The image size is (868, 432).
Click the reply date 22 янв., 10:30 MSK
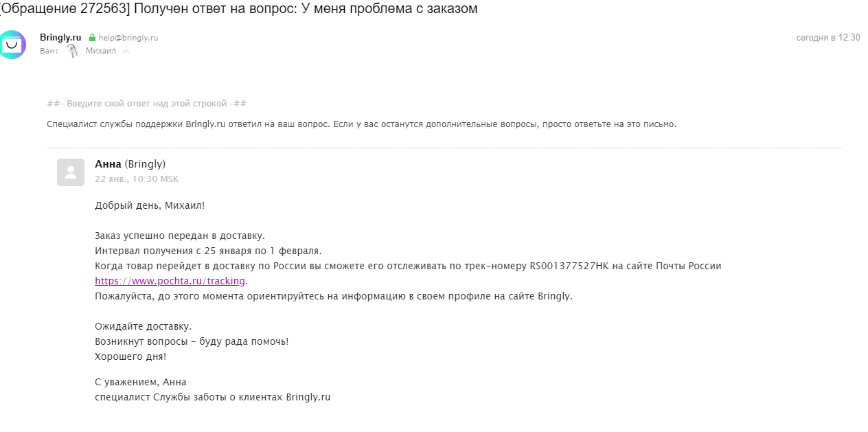pos(137,179)
